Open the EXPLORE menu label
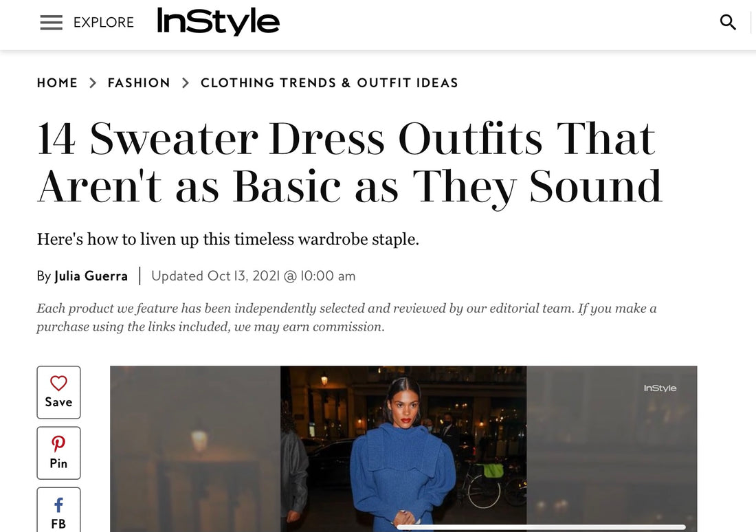Image resolution: width=756 pixels, height=532 pixels. coord(104,22)
